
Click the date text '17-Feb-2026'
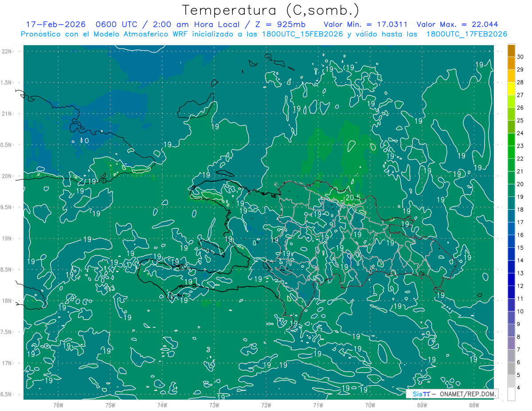[x=55, y=24]
